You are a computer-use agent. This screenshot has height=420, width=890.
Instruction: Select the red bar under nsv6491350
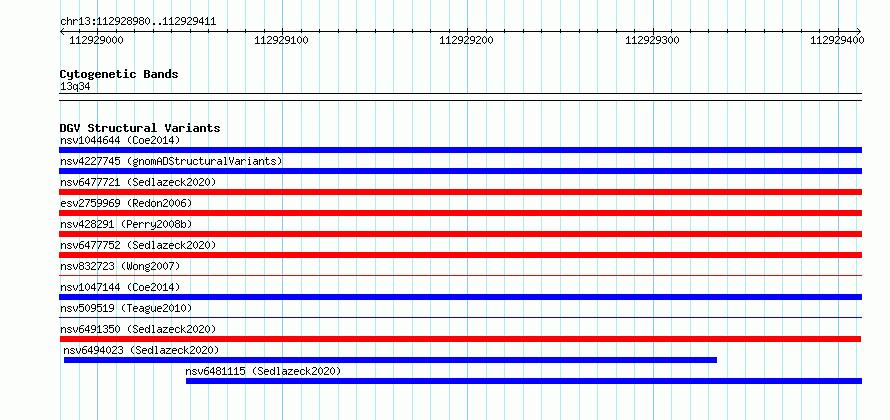[460, 339]
